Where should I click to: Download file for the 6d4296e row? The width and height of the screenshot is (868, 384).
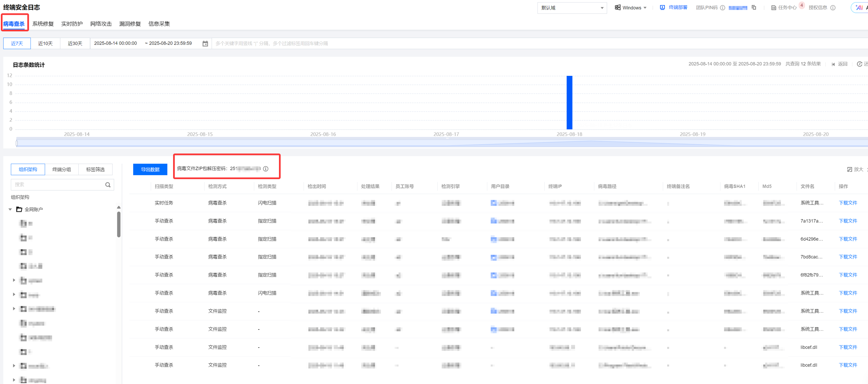[848, 239]
